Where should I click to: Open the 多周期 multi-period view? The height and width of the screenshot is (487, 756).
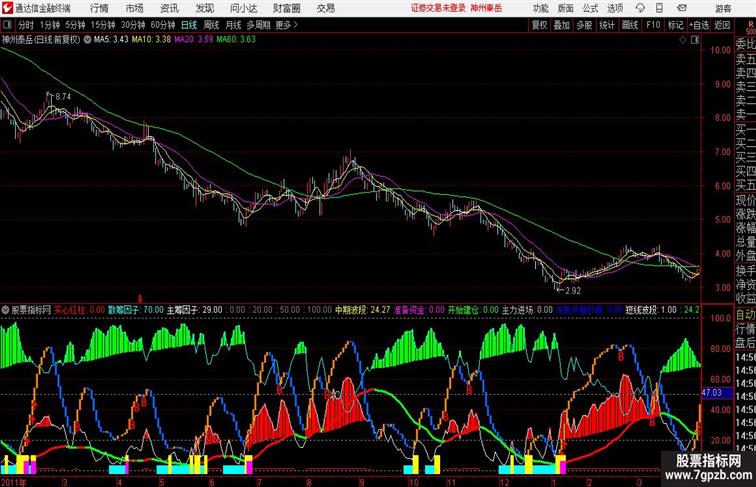258,25
